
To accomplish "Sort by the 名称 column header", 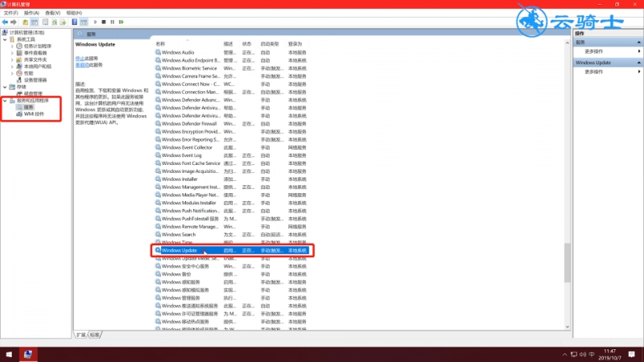I will tap(160, 44).
